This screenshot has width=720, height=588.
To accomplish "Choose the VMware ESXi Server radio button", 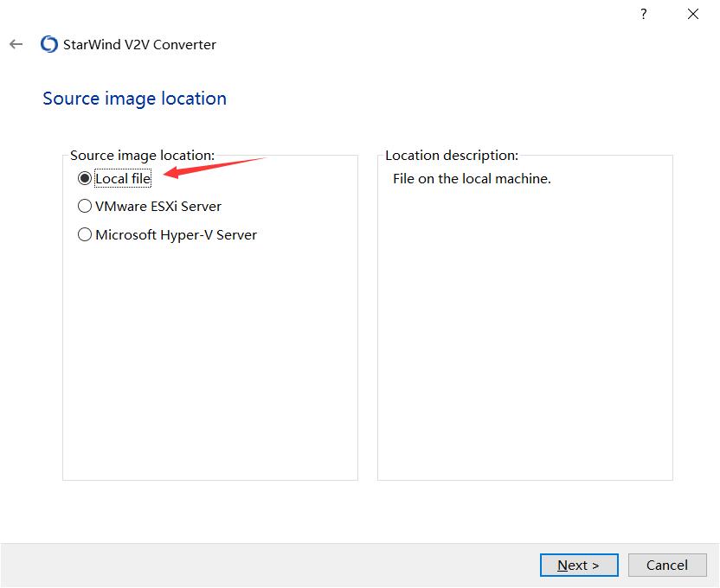I will coord(85,207).
